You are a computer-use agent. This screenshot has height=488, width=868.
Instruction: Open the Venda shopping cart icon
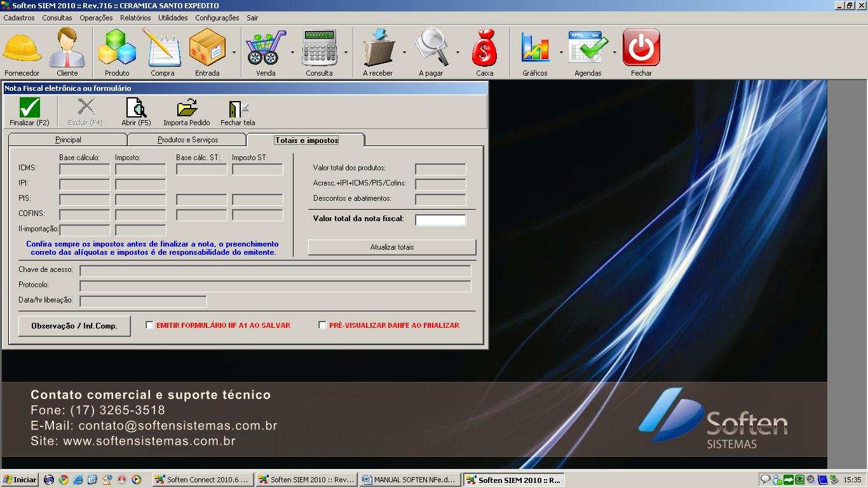point(266,48)
